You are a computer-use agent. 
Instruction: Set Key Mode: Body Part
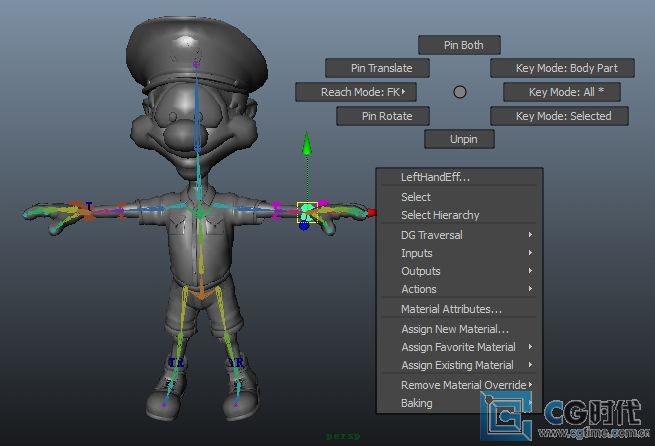(x=562, y=68)
